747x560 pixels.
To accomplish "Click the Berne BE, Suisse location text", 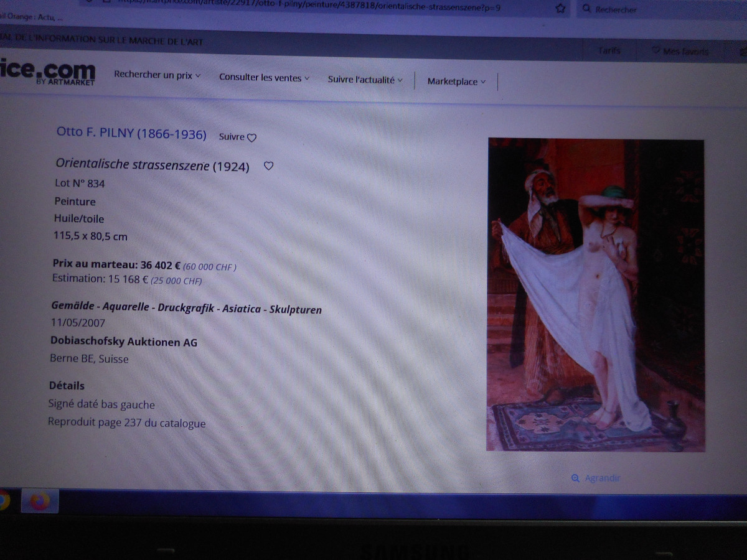I will point(89,359).
